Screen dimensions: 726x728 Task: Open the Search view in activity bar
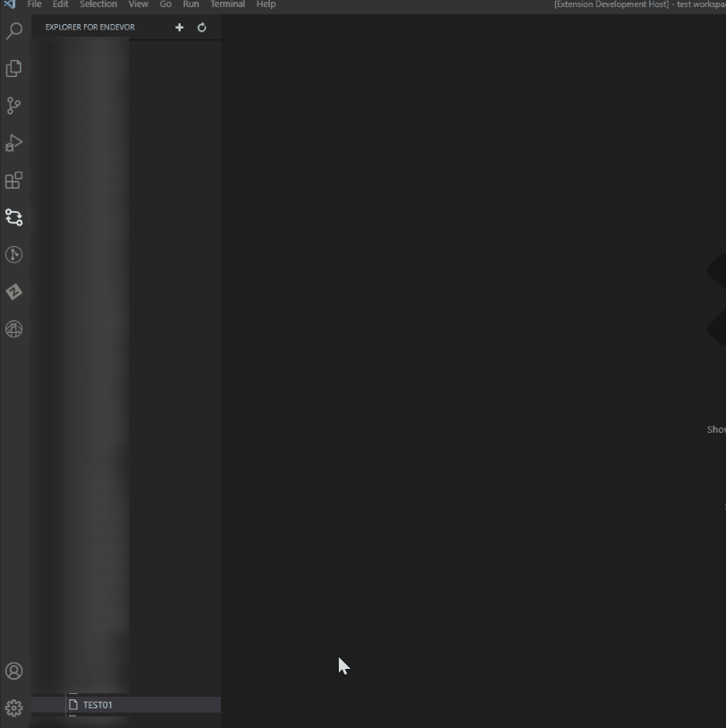(14, 31)
